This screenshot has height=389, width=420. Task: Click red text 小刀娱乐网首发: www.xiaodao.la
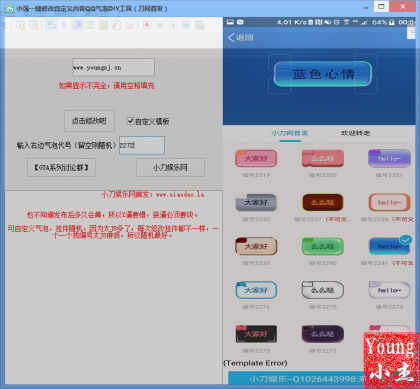pos(153,194)
